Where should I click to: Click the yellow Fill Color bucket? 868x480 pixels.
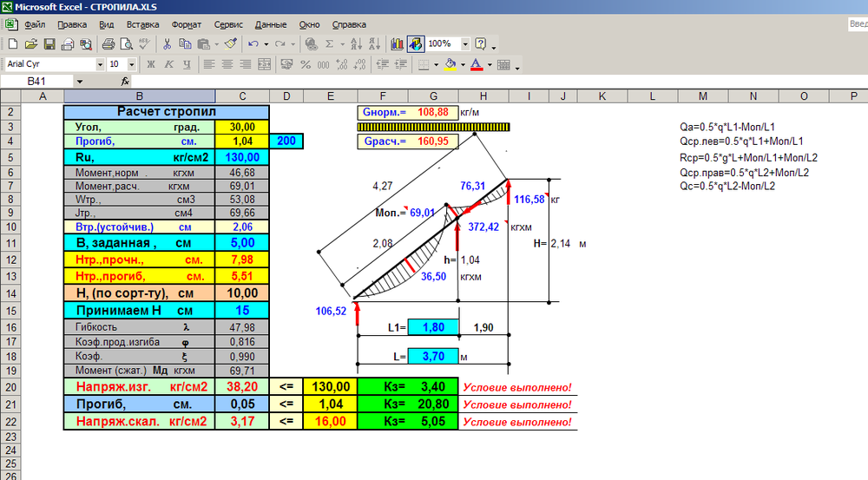point(449,64)
